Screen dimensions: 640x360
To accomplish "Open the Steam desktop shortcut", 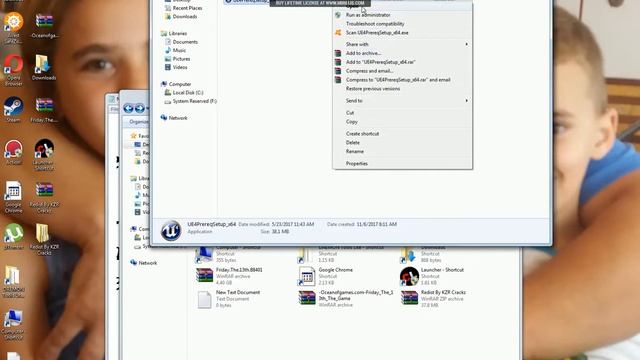I will pyautogui.click(x=13, y=109).
